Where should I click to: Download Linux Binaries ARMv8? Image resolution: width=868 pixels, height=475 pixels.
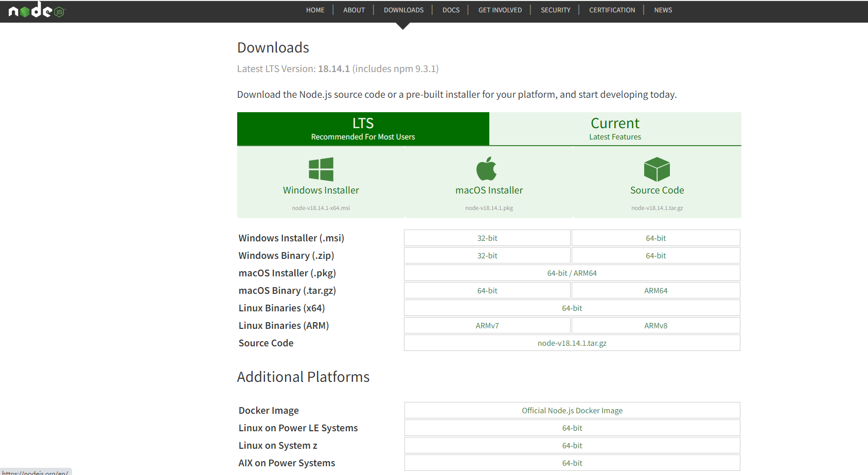[x=656, y=326]
